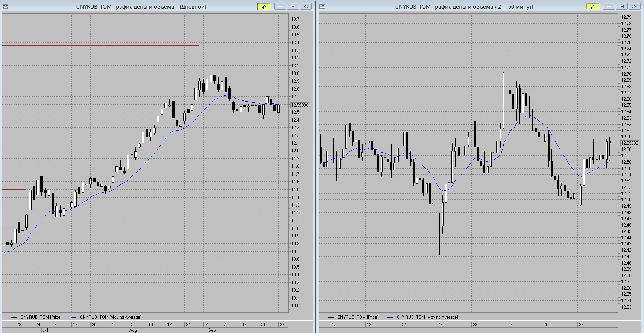Image resolution: width=644 pixels, height=333 pixels.
Task: Click the yellow link icon in the daily chart title bar
Action: (264, 6)
